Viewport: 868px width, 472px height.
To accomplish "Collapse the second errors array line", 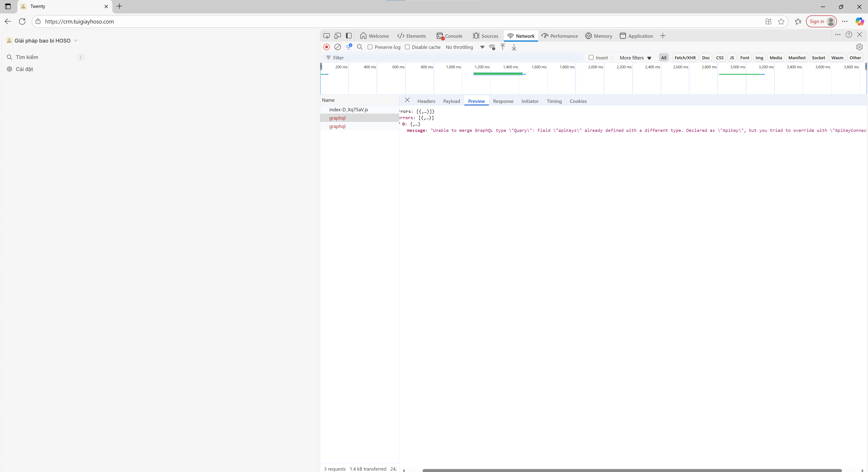I will pyautogui.click(x=416, y=118).
